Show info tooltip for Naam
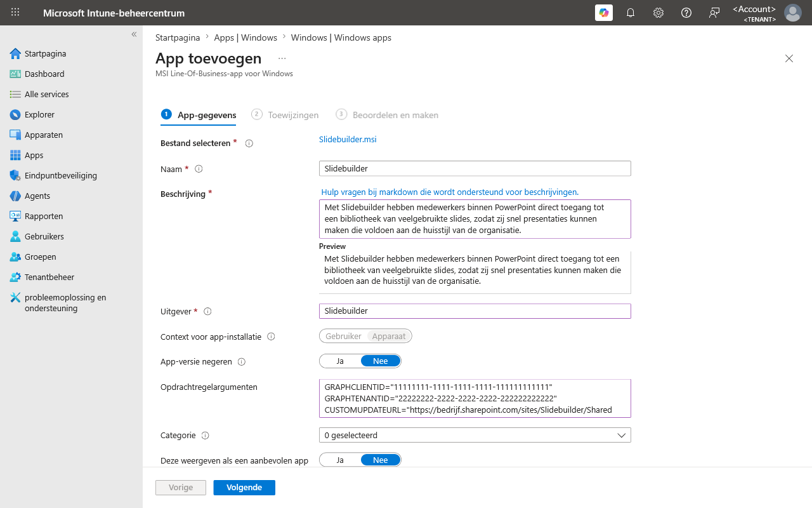Screen dimensions: 812x508 point(199,169)
